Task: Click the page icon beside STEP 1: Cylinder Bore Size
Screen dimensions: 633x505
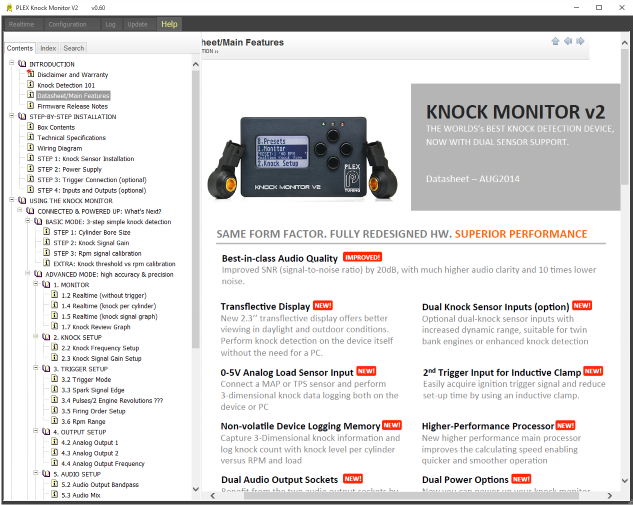Action: pos(46,232)
